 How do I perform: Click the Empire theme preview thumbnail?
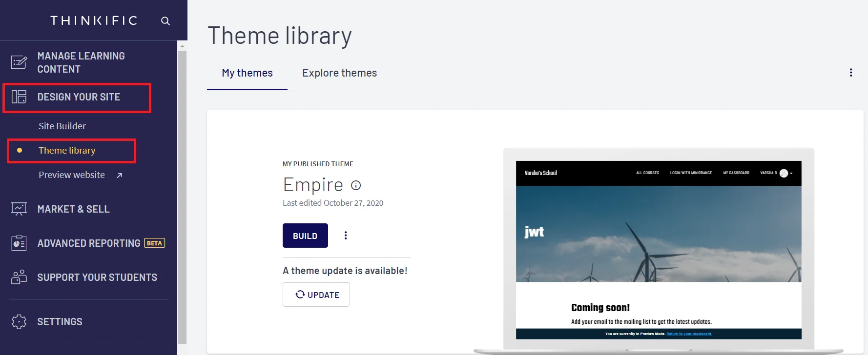[x=658, y=250]
